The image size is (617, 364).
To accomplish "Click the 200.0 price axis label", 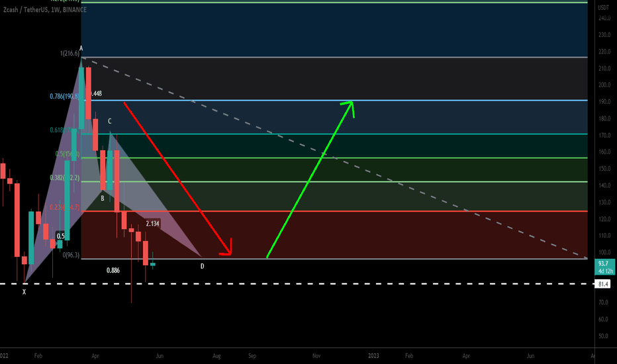I will point(604,85).
